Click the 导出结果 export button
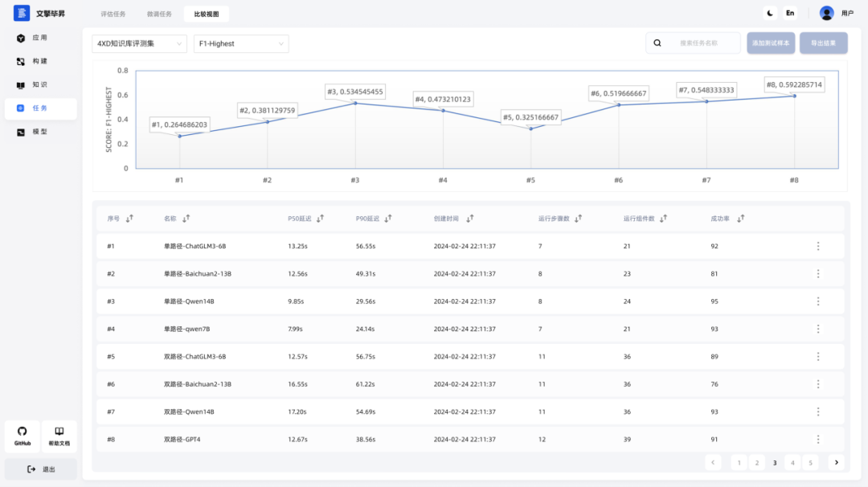868x487 pixels. pyautogui.click(x=823, y=43)
